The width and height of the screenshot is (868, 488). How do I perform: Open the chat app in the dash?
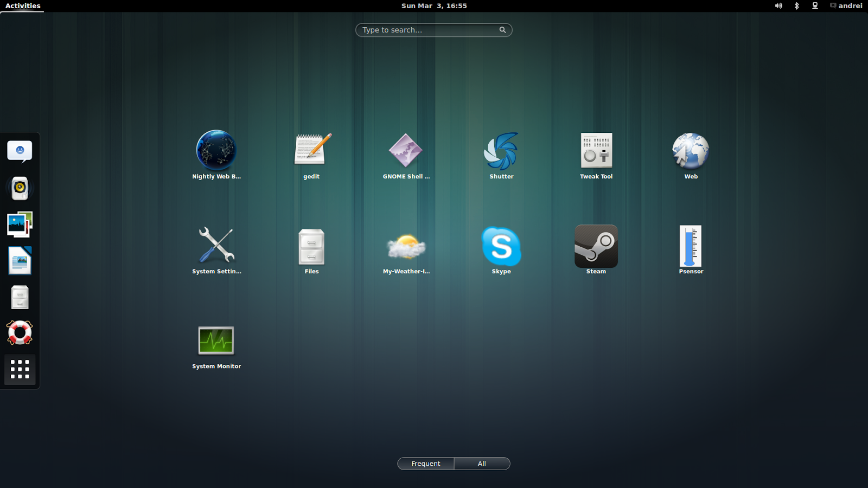point(20,151)
